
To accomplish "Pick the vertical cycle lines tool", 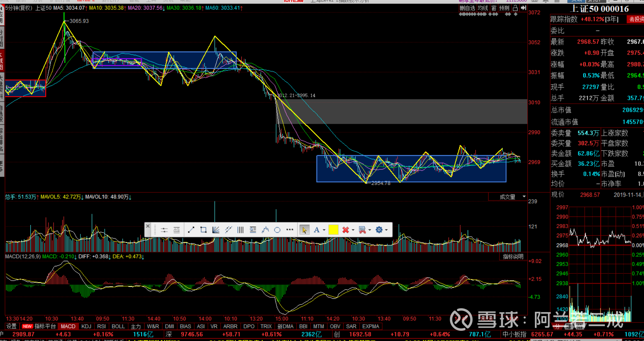I will 240,230.
